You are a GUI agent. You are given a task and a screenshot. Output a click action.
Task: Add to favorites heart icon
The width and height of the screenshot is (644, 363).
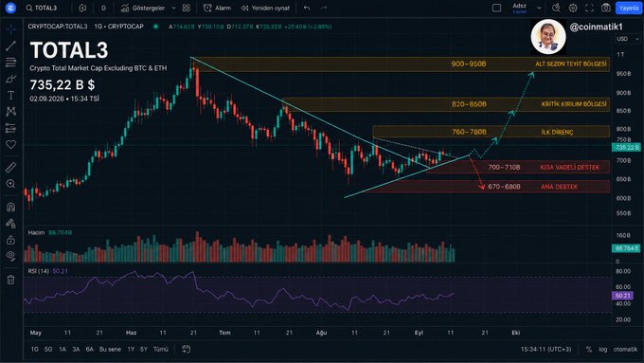[10, 145]
